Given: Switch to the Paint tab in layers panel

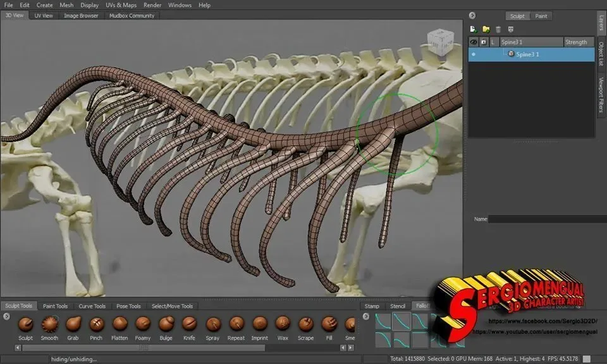Looking at the screenshot, I should [x=542, y=16].
